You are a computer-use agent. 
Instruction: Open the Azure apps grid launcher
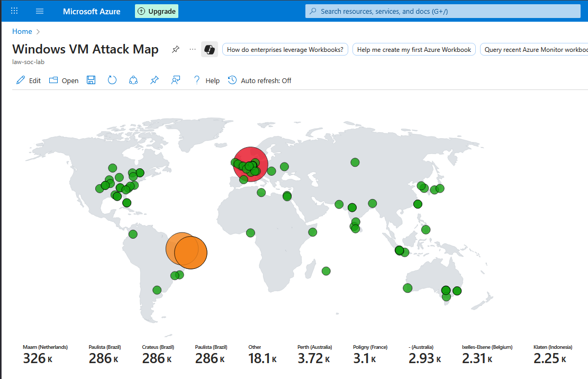14,11
